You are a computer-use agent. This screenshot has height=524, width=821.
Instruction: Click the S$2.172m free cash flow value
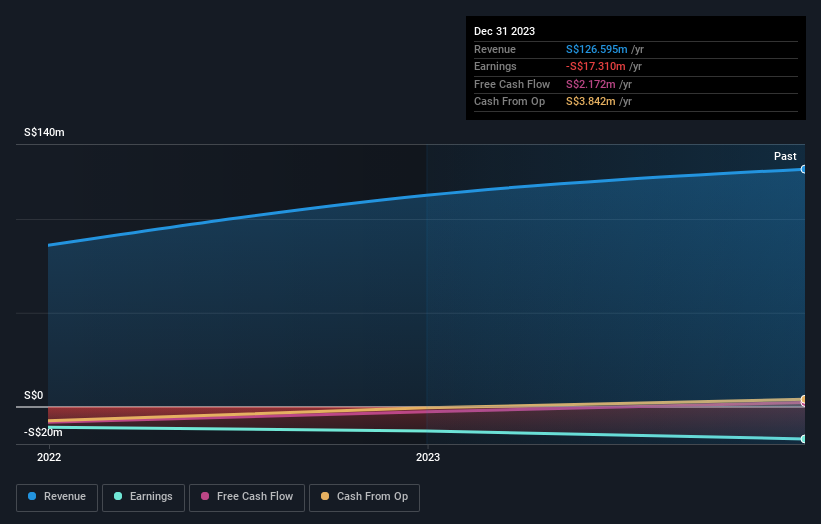pos(591,84)
